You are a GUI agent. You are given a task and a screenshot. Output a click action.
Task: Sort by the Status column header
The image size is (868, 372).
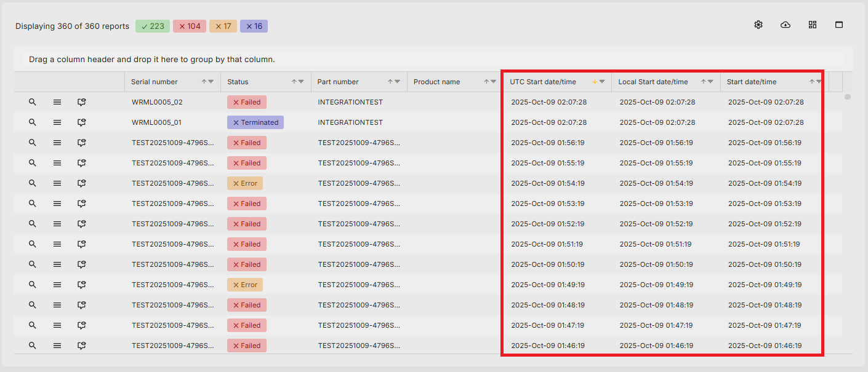click(x=238, y=82)
